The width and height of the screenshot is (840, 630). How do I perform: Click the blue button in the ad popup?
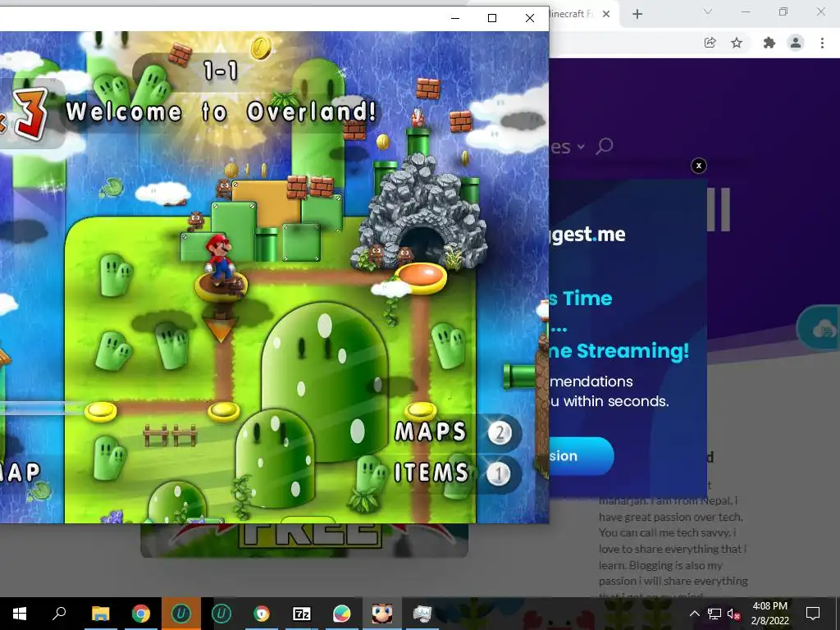(x=582, y=456)
